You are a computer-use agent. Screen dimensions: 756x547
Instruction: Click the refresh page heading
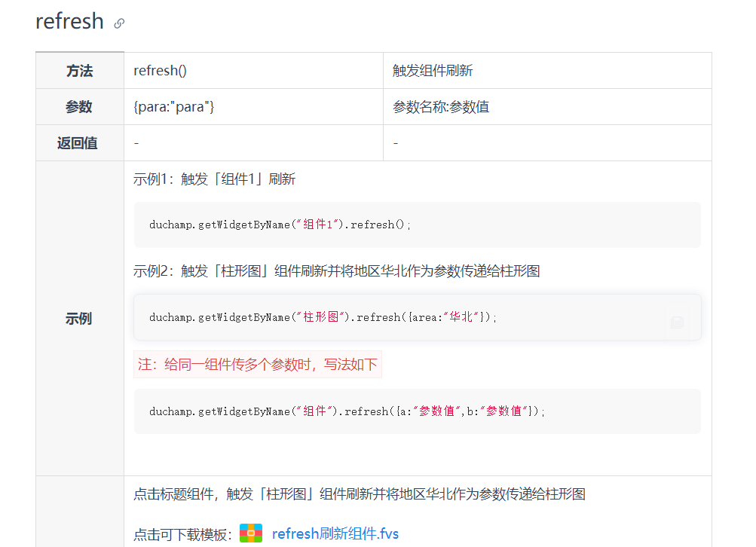(69, 21)
